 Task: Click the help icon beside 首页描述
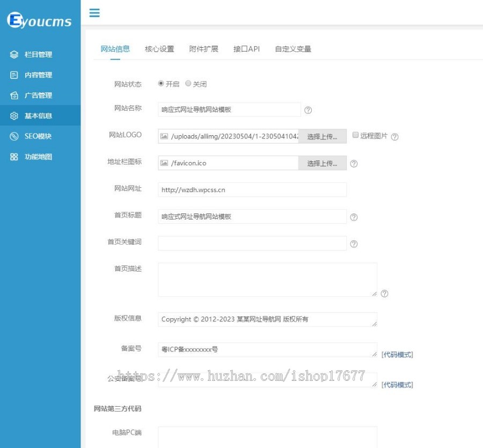click(x=384, y=293)
